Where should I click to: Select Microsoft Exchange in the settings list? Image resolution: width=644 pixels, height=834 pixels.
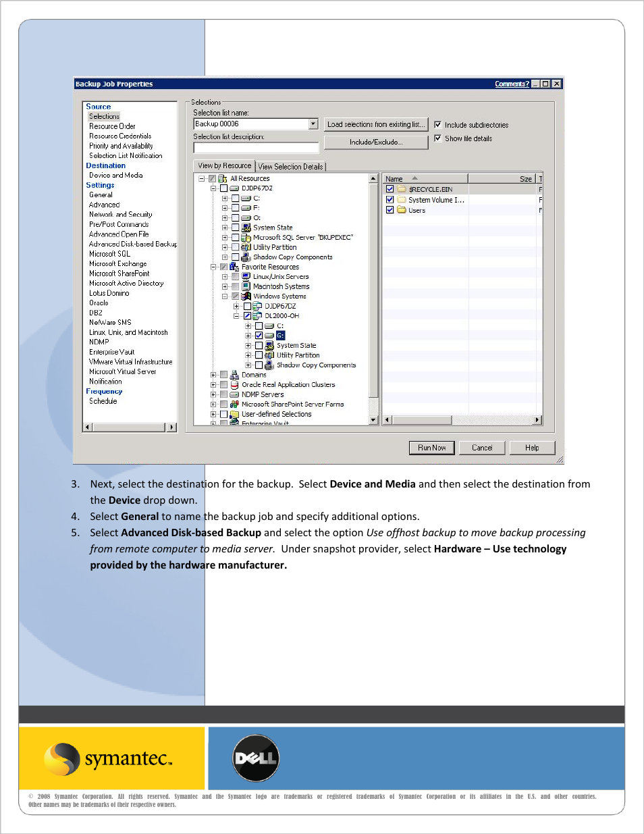click(118, 264)
